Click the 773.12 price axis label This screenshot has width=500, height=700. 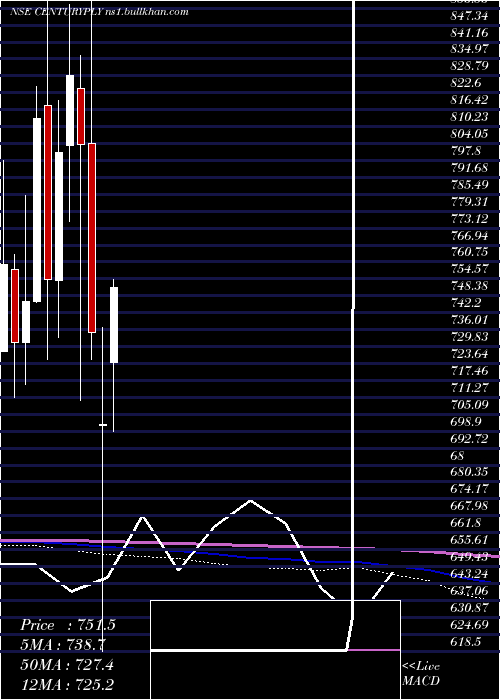tap(469, 218)
